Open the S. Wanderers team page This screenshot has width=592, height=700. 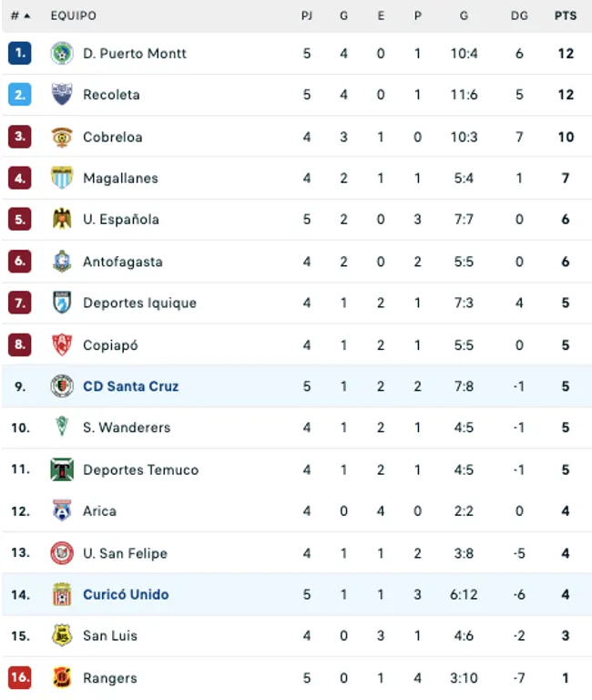coord(127,427)
